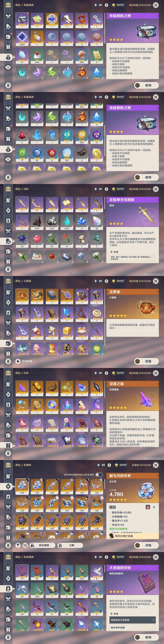Expand the 解决事件报酬 source entry
This screenshot has width=164, height=644.
click(132, 627)
